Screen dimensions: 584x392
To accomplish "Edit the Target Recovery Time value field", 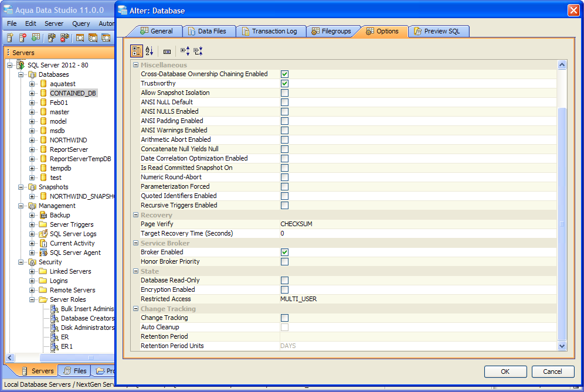I will point(418,233).
